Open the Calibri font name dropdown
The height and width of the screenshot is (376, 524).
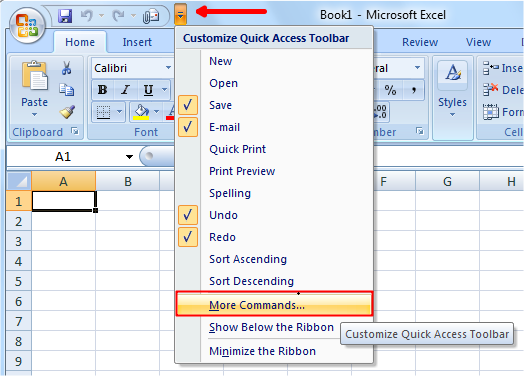(168, 68)
